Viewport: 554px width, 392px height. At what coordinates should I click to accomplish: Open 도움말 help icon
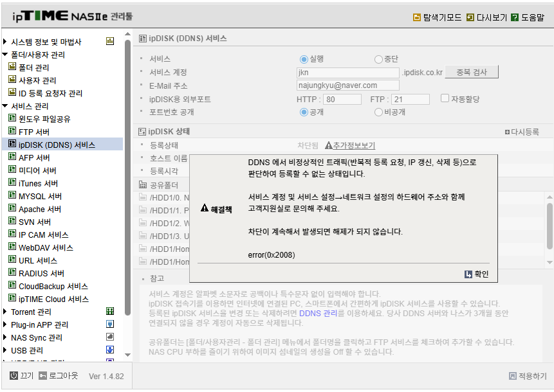(x=515, y=17)
